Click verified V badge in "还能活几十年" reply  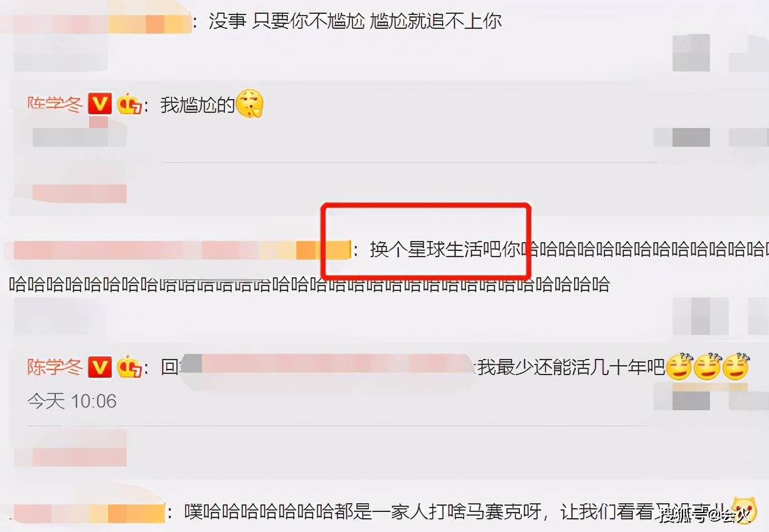(99, 367)
